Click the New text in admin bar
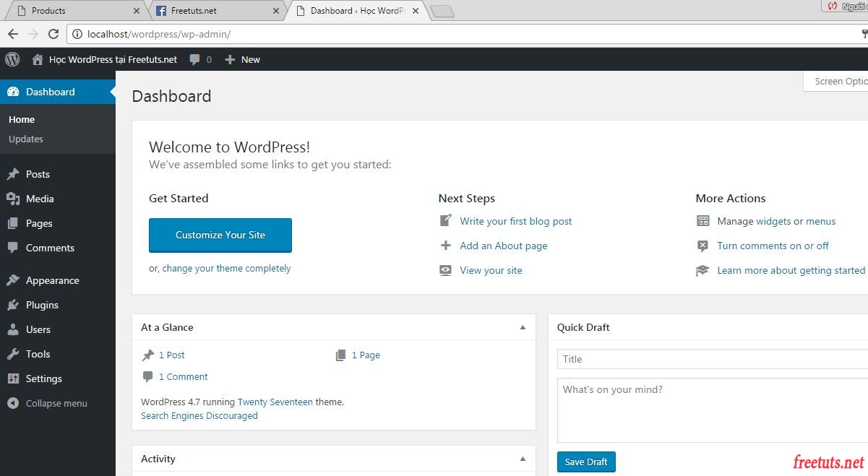 (x=251, y=60)
